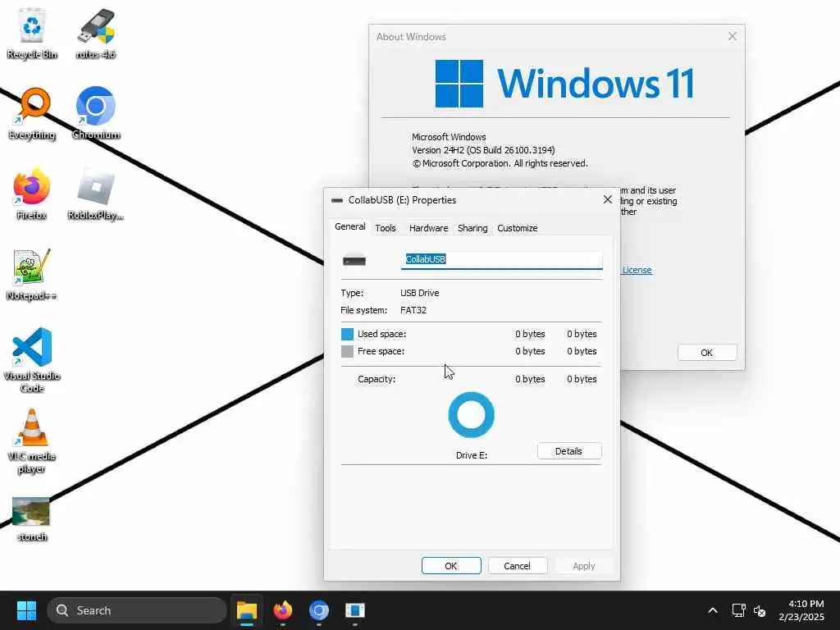Select the Visual Studio Code desktop icon
Screen dimensions: 840x630
[x=32, y=360]
